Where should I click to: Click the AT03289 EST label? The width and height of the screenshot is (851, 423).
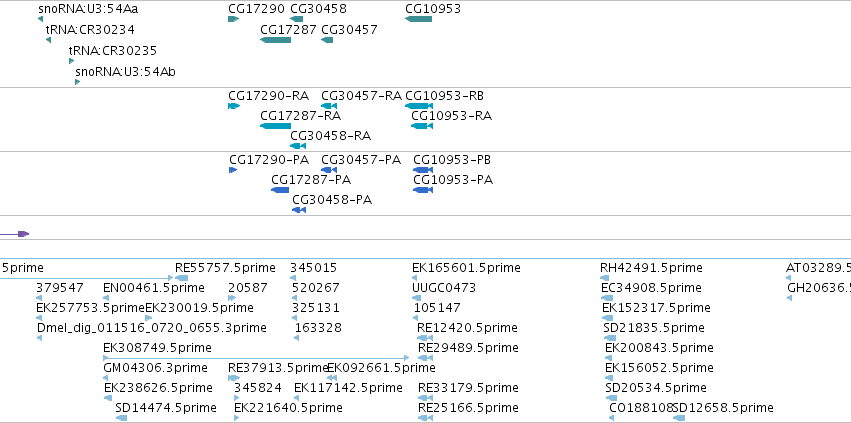pos(818,268)
